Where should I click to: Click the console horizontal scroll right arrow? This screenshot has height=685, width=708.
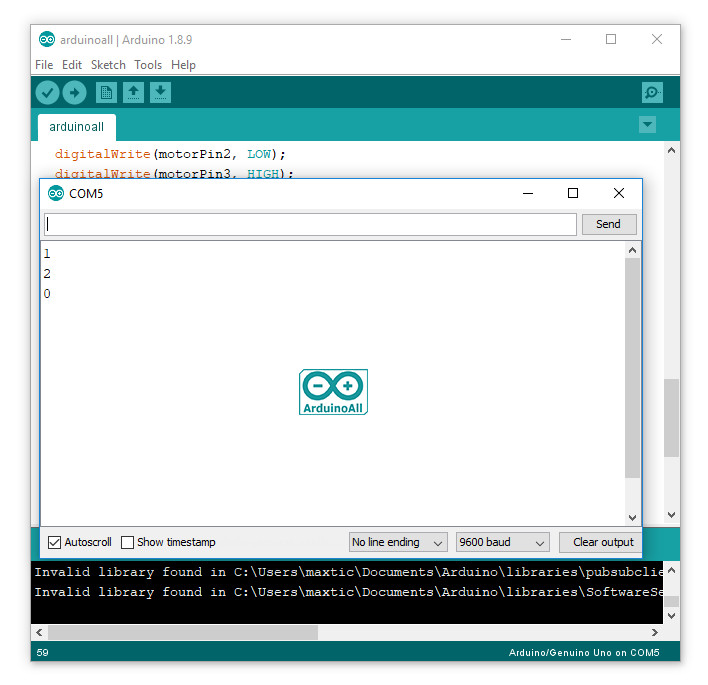click(x=655, y=633)
